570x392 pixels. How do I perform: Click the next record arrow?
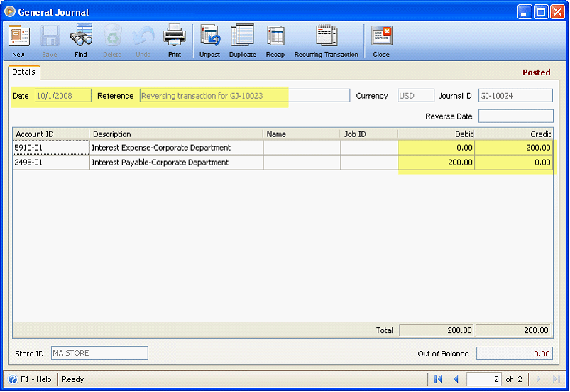point(538,379)
